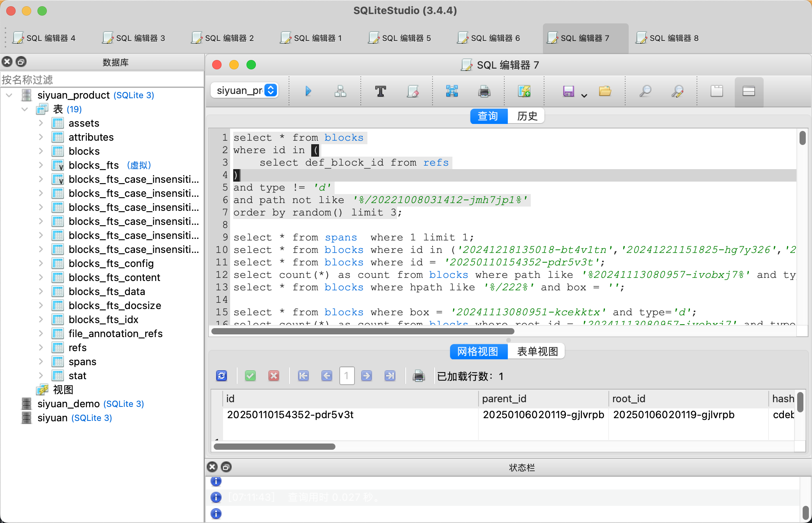Float the status bar panel
The width and height of the screenshot is (812, 523).
tap(226, 467)
